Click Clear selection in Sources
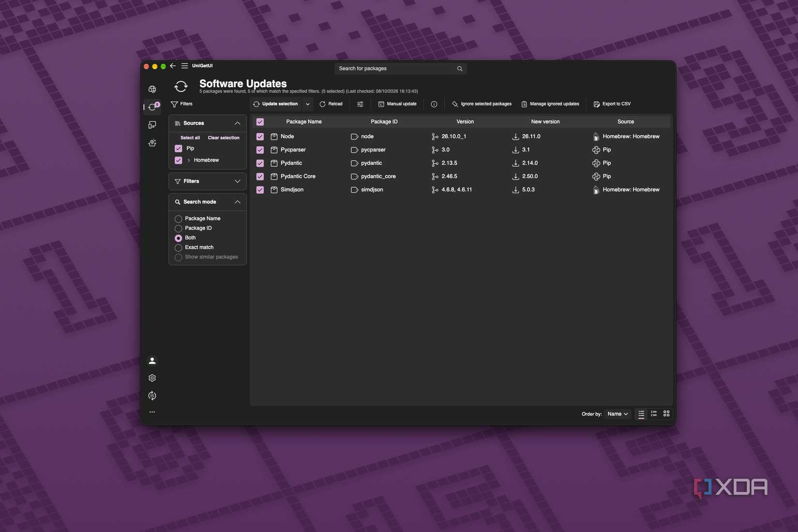 tap(223, 138)
